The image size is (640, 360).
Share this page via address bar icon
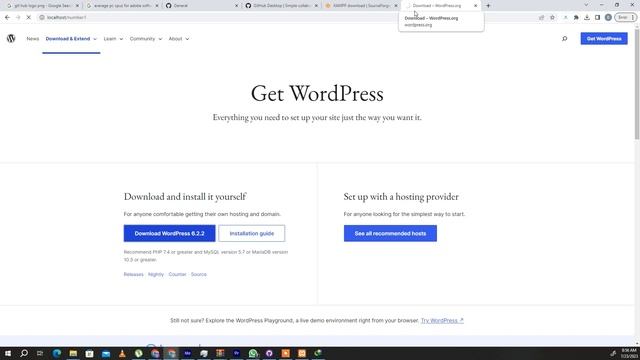(x=542, y=18)
